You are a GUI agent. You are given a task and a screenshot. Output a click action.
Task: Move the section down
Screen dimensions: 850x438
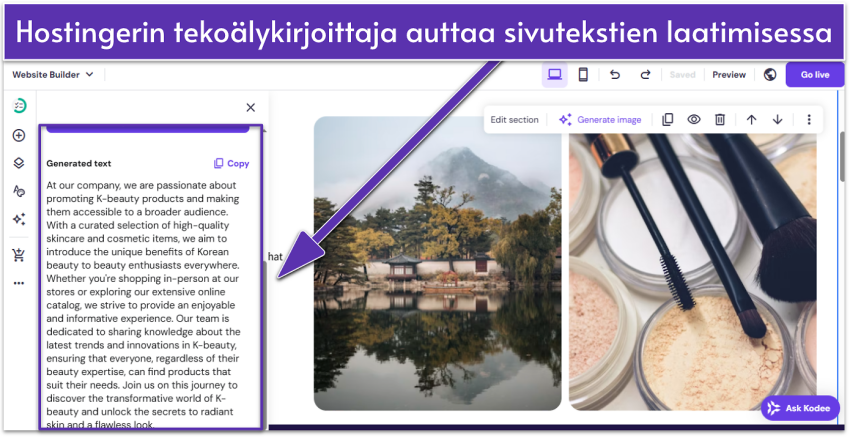[x=777, y=119]
